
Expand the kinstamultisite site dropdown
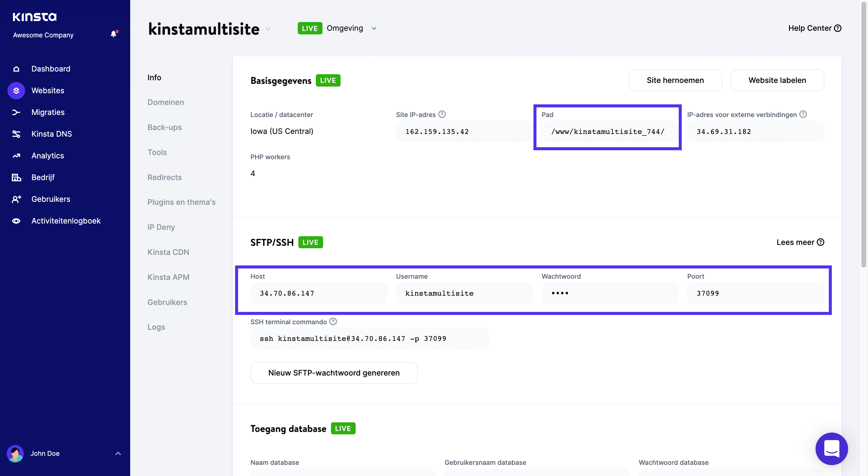[268, 29]
